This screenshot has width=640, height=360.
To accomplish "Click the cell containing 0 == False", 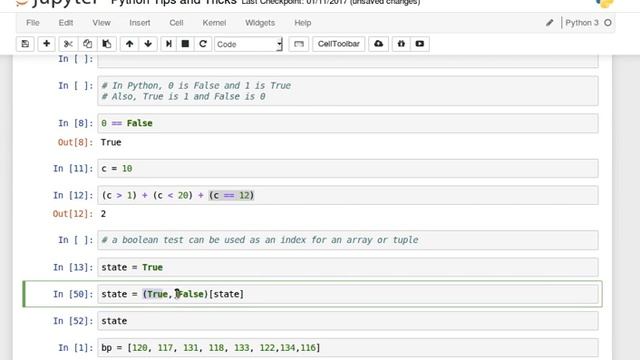I will point(348,123).
